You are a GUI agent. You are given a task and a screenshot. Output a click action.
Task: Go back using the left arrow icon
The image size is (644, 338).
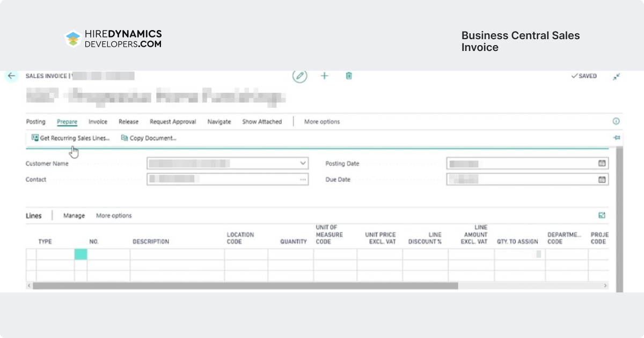[x=11, y=76]
